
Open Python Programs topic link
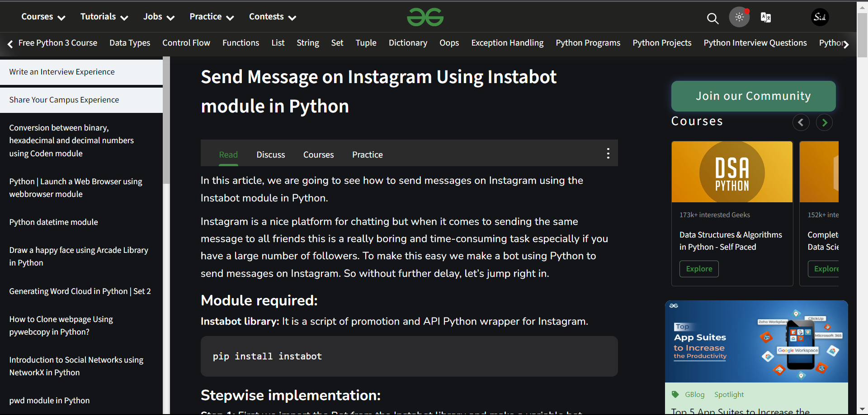pyautogui.click(x=588, y=43)
